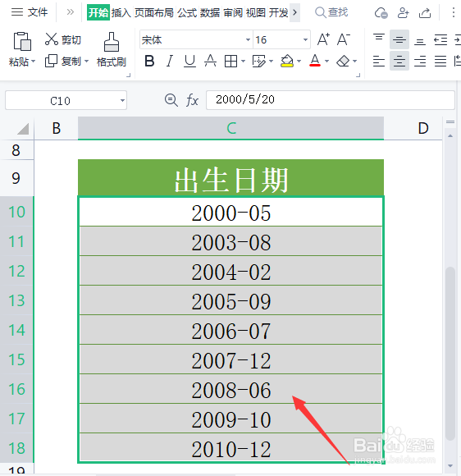The image size is (461, 476).
Task: Select column C header
Action: pyautogui.click(x=230, y=128)
